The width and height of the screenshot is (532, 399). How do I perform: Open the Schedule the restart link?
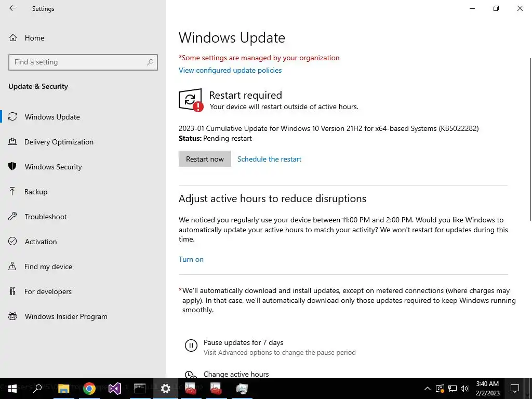point(270,159)
